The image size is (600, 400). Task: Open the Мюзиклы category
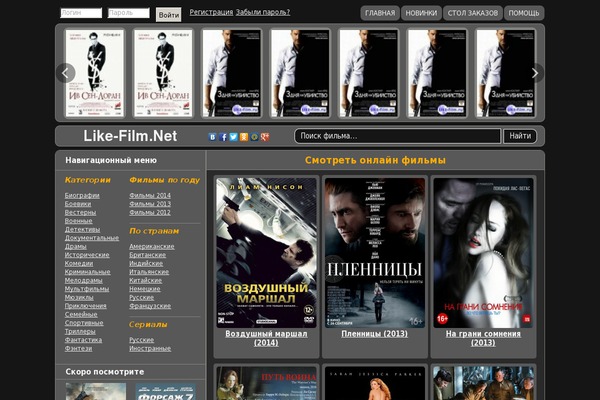79,297
